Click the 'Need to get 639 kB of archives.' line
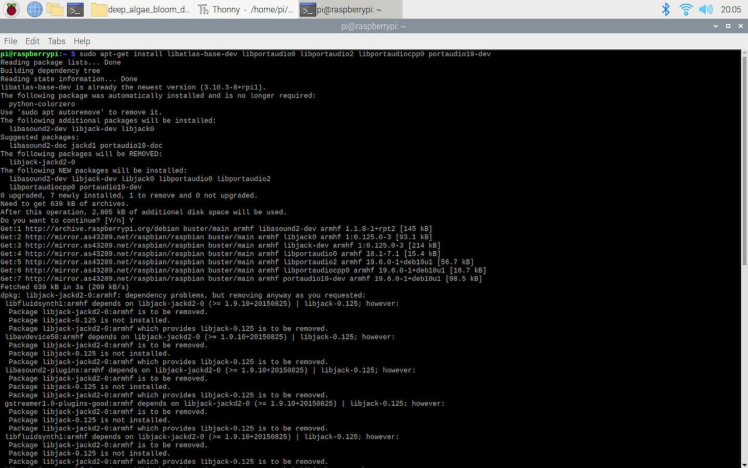748x468 pixels. pos(64,204)
